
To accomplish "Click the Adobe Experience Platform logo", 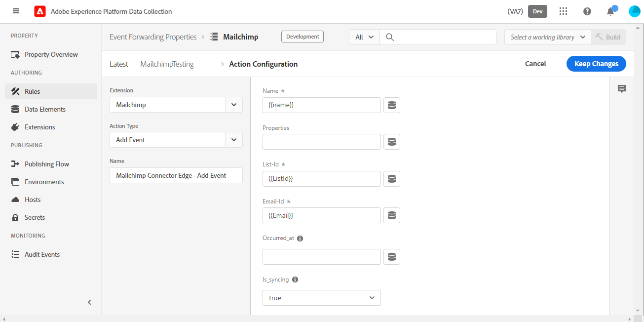I will point(39,11).
